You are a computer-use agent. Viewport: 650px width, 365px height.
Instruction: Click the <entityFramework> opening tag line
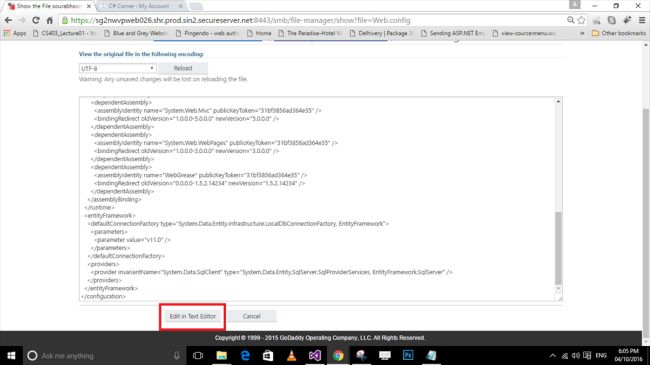coord(110,215)
